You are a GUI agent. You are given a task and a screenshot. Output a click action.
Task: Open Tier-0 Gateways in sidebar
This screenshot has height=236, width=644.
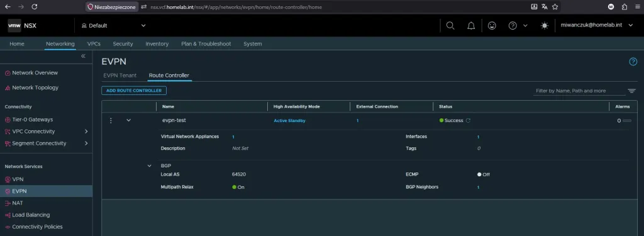point(33,120)
